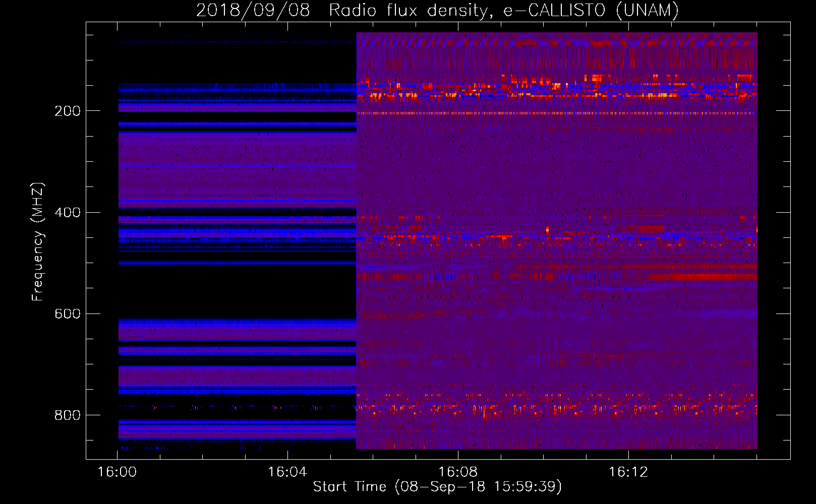816x504 pixels.
Task: Select the '800' frequency tick label
Action: 68,415
